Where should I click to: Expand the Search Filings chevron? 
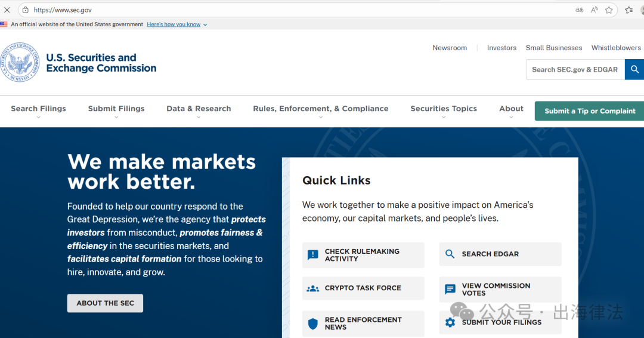coord(39,117)
